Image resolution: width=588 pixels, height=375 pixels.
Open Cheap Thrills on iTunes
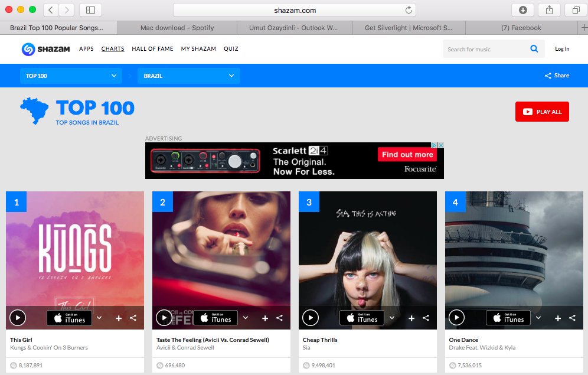click(362, 318)
